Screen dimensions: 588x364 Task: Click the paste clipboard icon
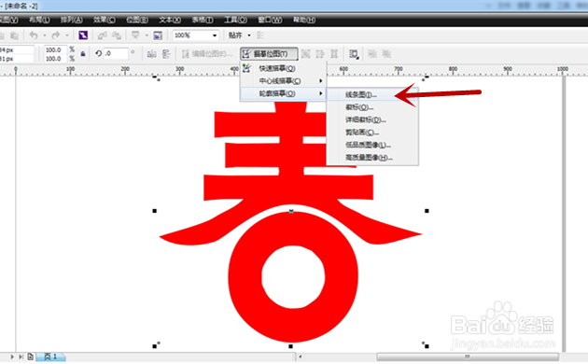pos(14,35)
